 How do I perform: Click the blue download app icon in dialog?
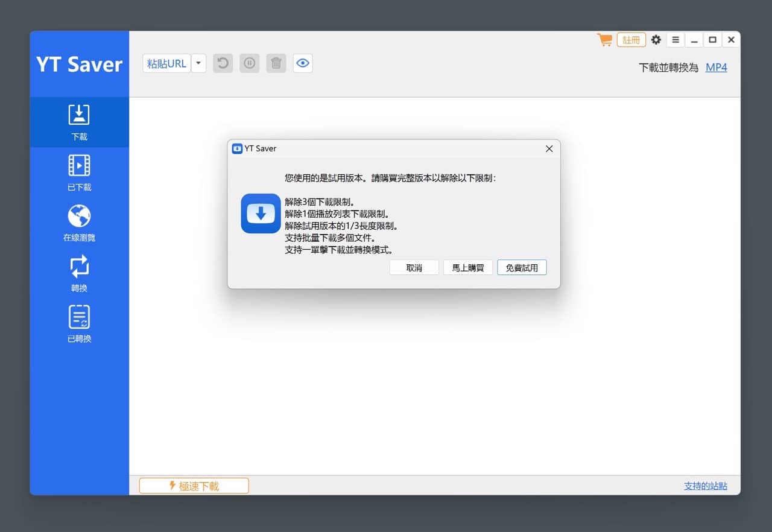tap(261, 213)
